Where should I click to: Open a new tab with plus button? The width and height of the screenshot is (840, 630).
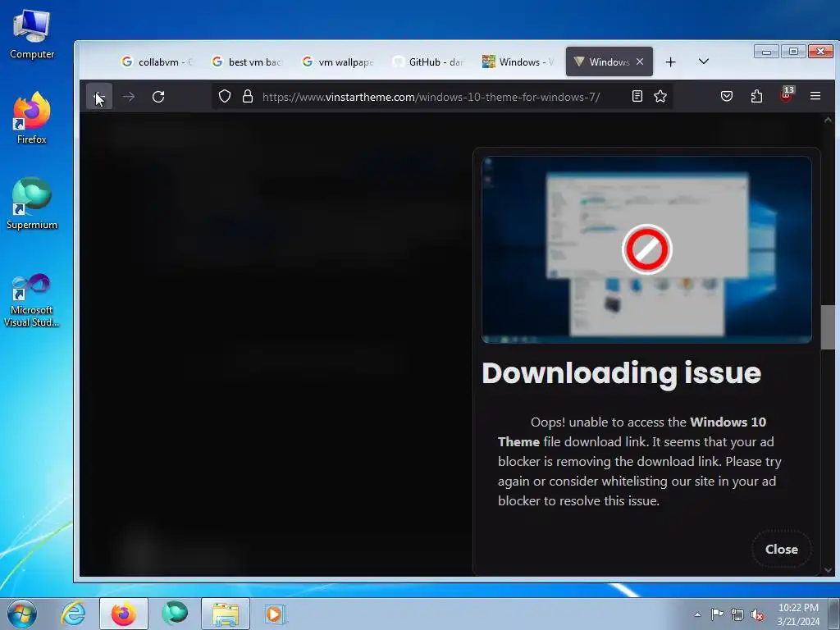click(670, 62)
